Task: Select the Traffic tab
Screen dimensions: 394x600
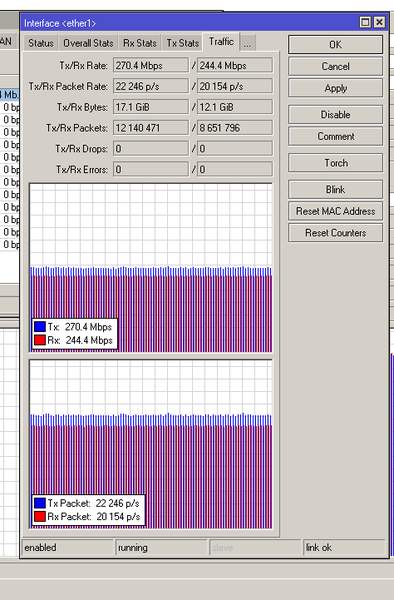Action: click(x=221, y=42)
